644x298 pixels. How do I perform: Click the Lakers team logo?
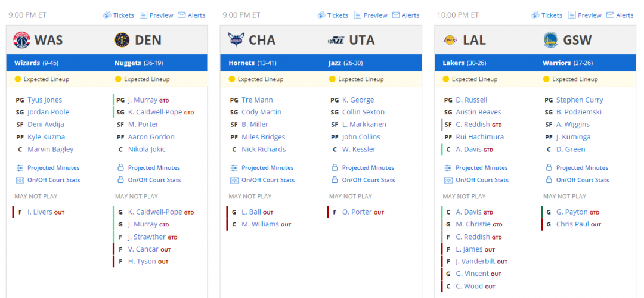click(450, 40)
